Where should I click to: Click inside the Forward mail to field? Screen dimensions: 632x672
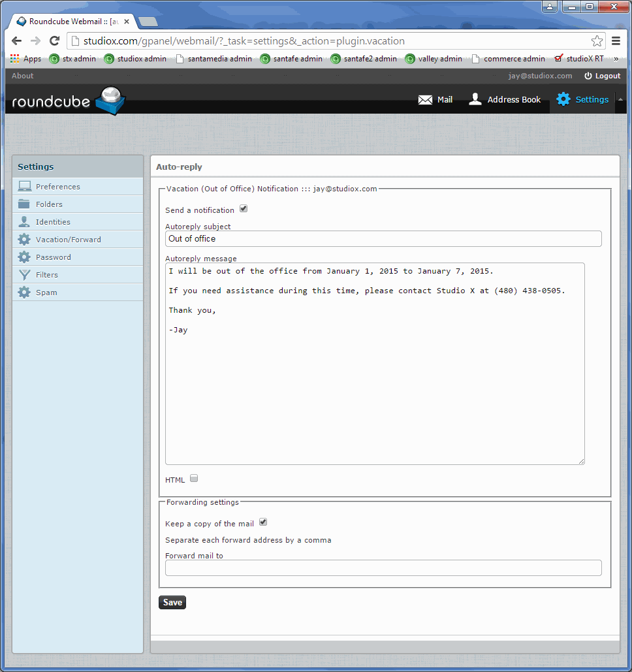pos(382,568)
